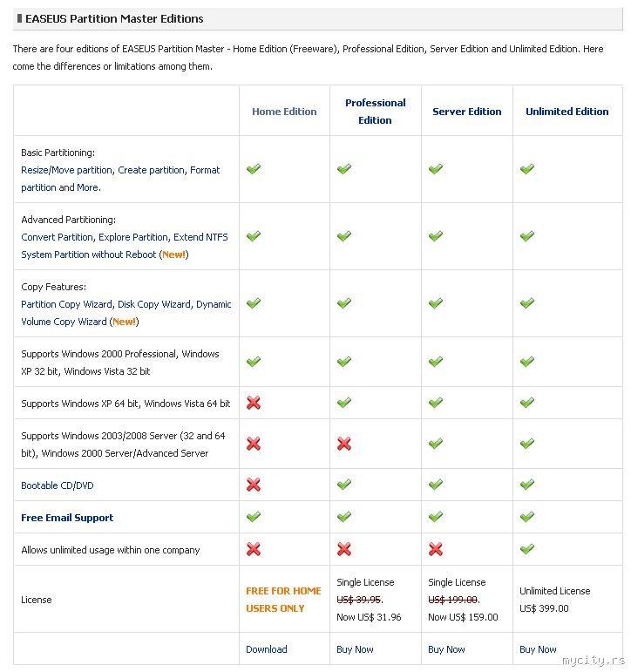Viewport: 631px width, 672px height.
Task: Click the green checkmark for Server Edition Copy Features
Action: 436,303
